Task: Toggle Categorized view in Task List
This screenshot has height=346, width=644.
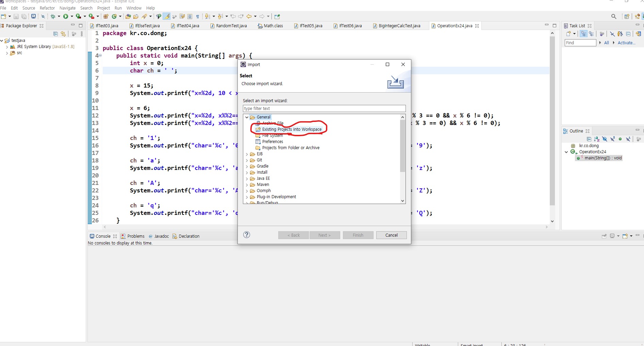Action: click(x=584, y=34)
